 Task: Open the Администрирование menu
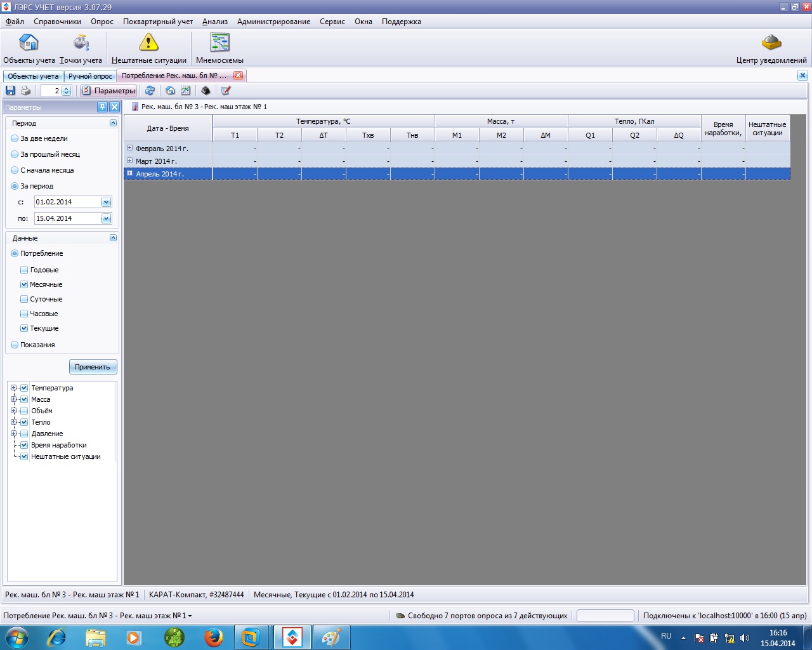tap(274, 22)
